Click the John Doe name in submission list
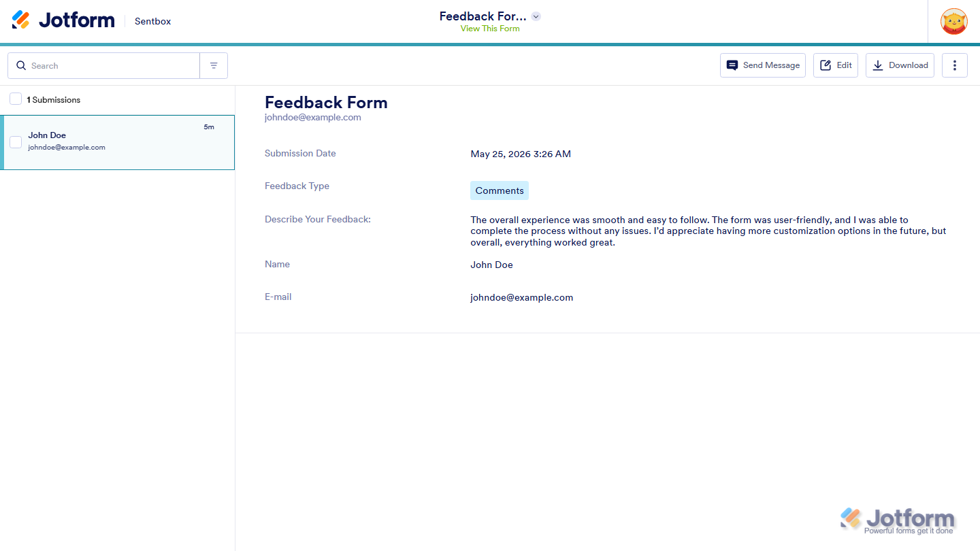The width and height of the screenshot is (980, 551). (x=47, y=135)
